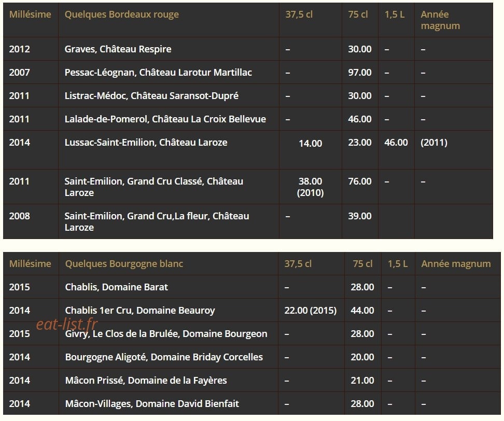
Task: Click the Bourgogne table '75 cl' header
Action: coord(362,264)
